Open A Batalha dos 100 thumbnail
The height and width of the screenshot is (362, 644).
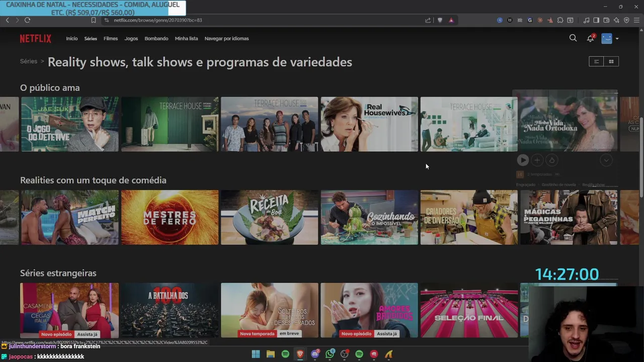(x=170, y=310)
